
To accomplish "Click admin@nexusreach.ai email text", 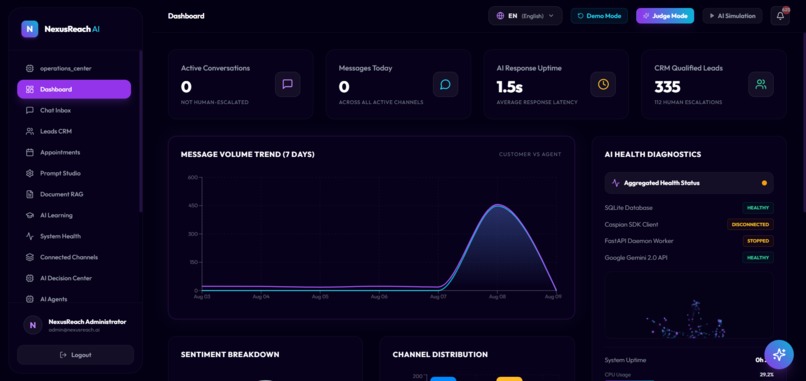I will pos(74,330).
